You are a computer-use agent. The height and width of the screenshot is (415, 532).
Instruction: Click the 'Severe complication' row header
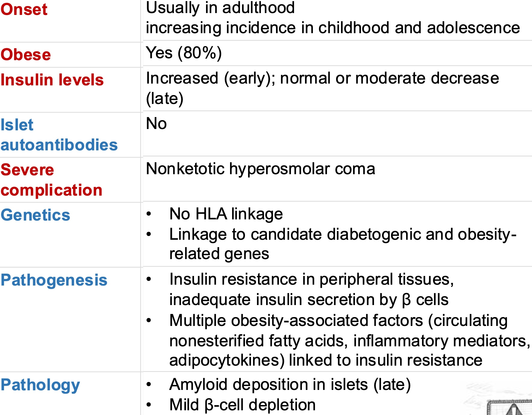tap(51, 180)
